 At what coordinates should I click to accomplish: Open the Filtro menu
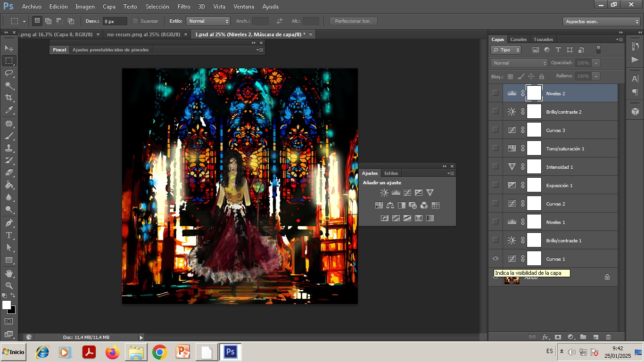[184, 7]
